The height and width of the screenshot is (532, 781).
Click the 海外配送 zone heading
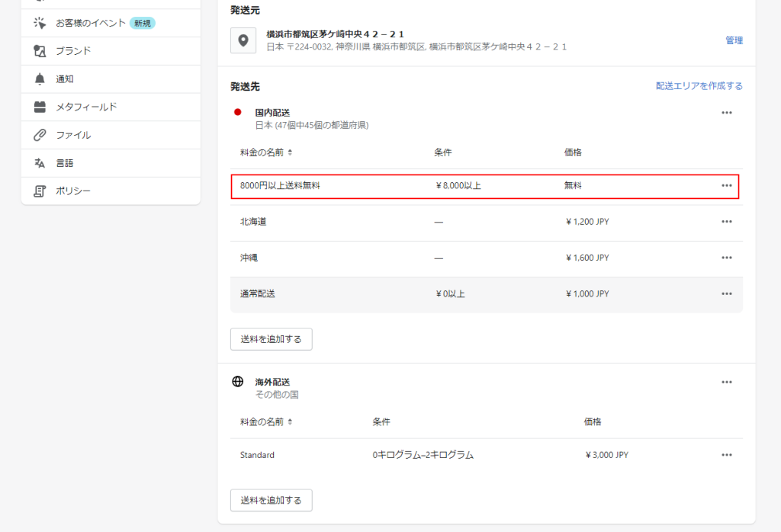[272, 382]
